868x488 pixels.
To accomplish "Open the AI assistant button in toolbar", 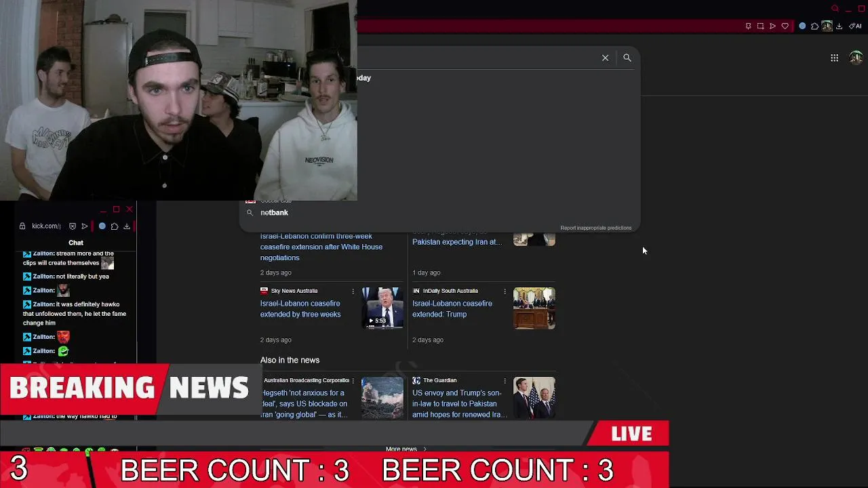I will coord(855,26).
